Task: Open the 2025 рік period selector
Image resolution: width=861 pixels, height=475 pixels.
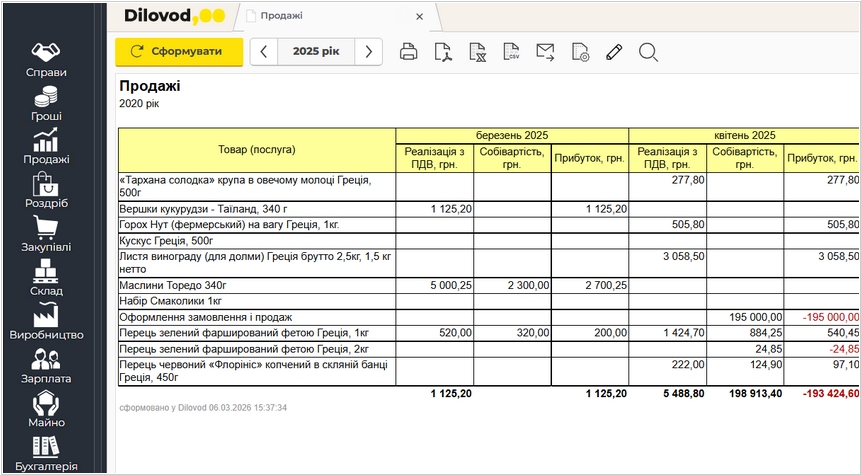Action: [x=315, y=52]
